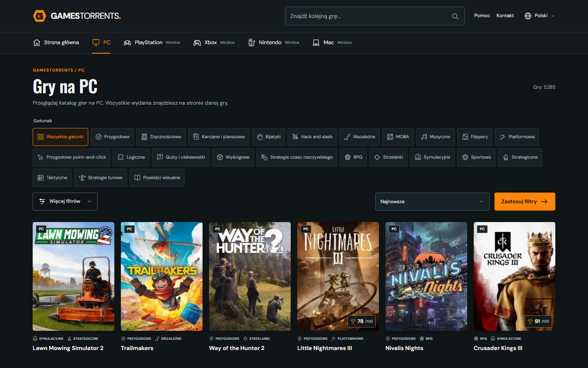This screenshot has width=588, height=368.
Task: Open the Kontakt link
Action: pos(505,16)
